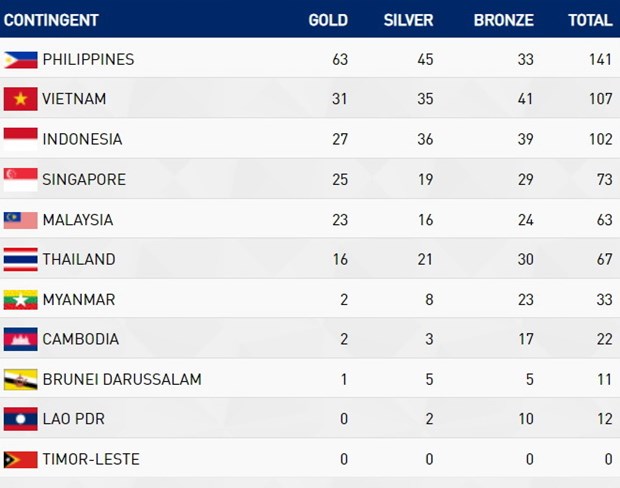Click the BRONZE column header
This screenshot has width=620, height=488.
pyautogui.click(x=504, y=20)
